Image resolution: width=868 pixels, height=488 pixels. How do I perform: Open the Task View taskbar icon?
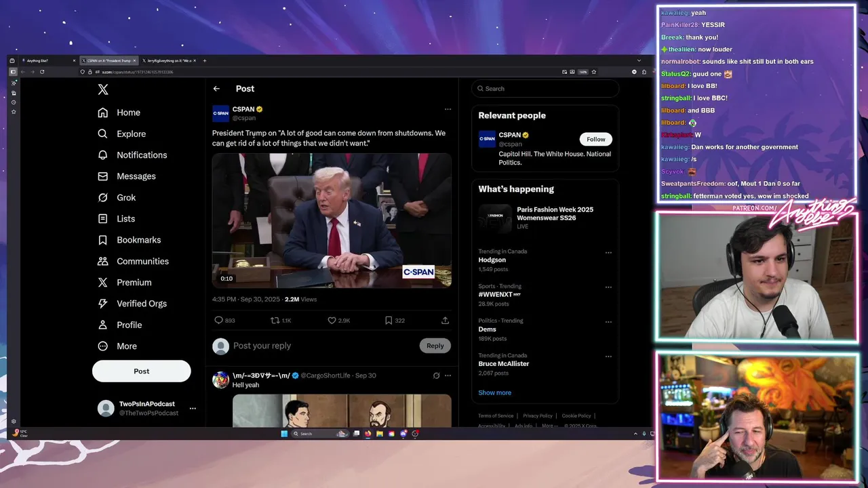click(x=356, y=434)
